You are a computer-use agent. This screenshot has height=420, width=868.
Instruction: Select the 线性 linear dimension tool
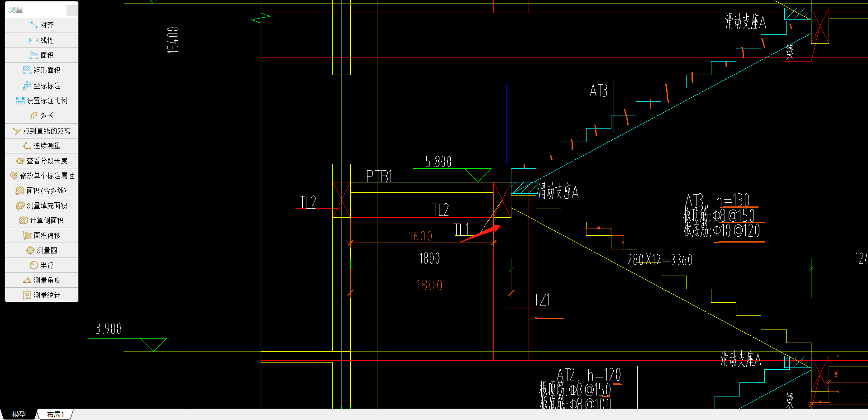[42, 40]
